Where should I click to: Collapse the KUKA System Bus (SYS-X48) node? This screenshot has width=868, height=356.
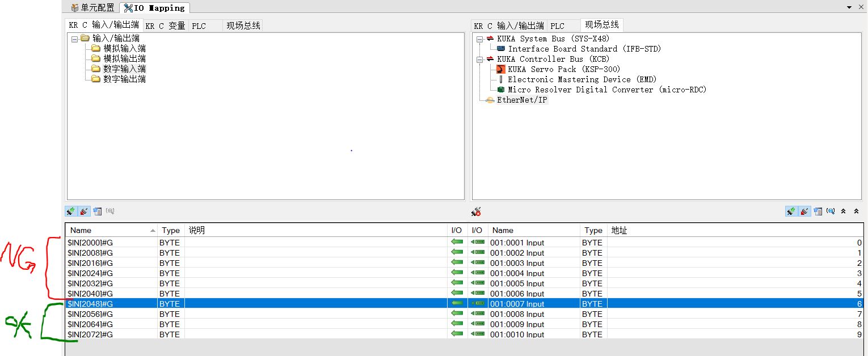479,39
